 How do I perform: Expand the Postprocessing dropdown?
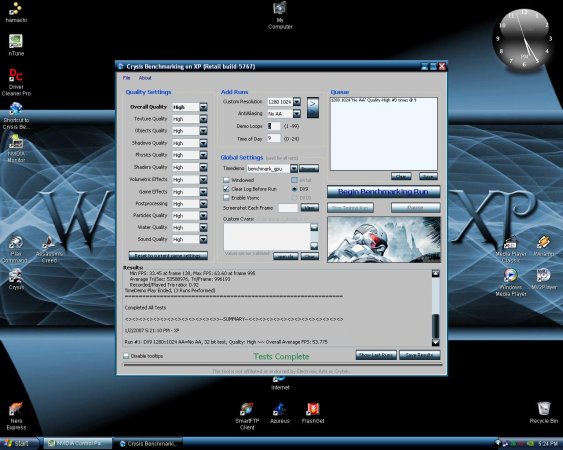click(x=203, y=204)
